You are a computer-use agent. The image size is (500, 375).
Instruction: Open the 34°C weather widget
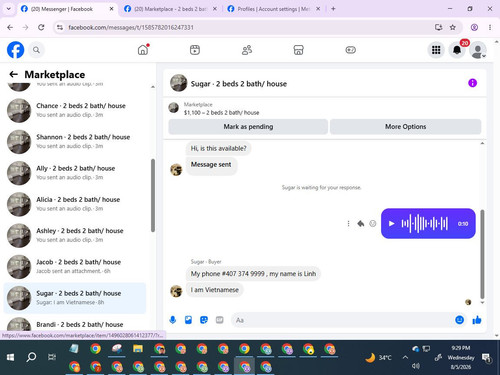pos(378,358)
